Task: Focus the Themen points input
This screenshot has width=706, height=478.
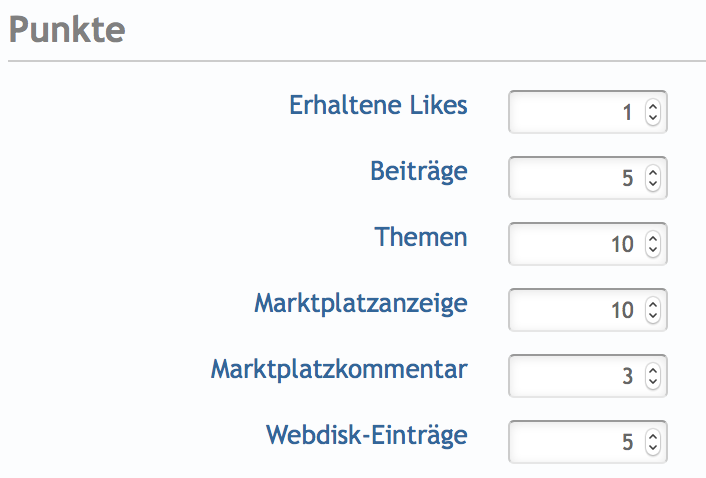Action: tap(575, 244)
